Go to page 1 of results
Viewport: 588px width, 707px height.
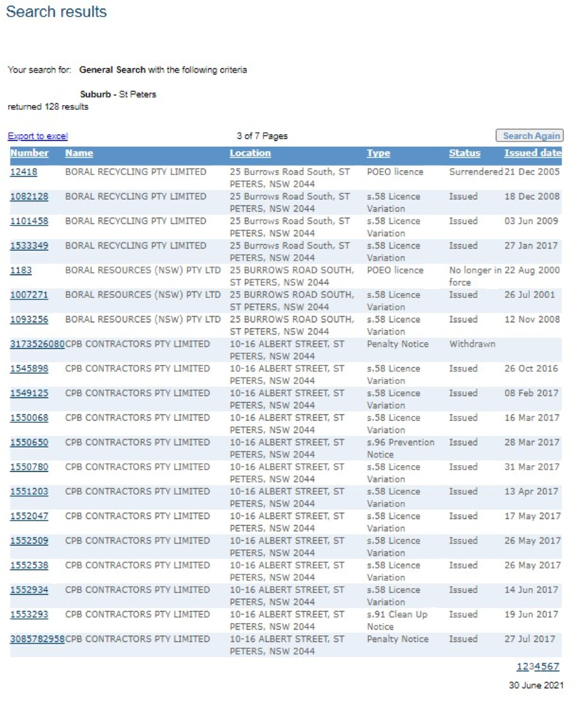(x=519, y=667)
